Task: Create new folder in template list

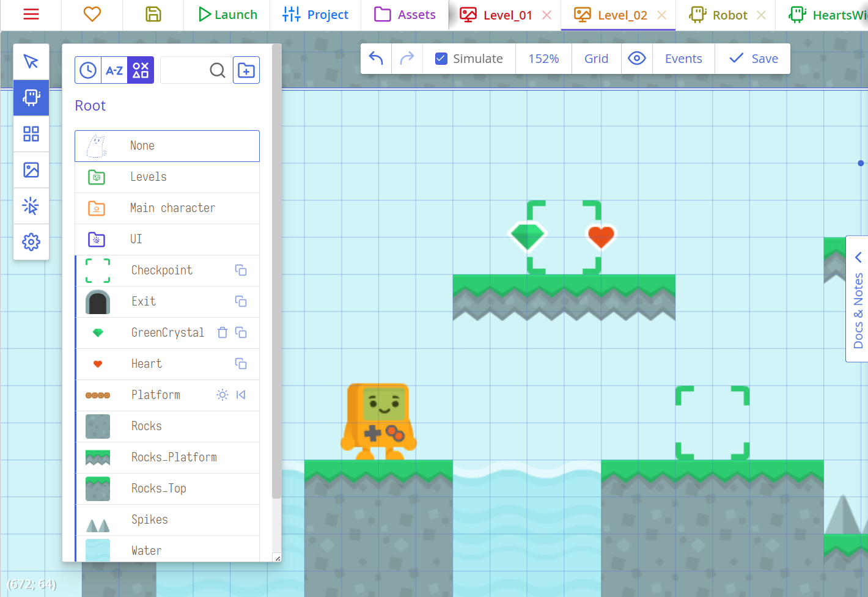Action: [x=246, y=70]
